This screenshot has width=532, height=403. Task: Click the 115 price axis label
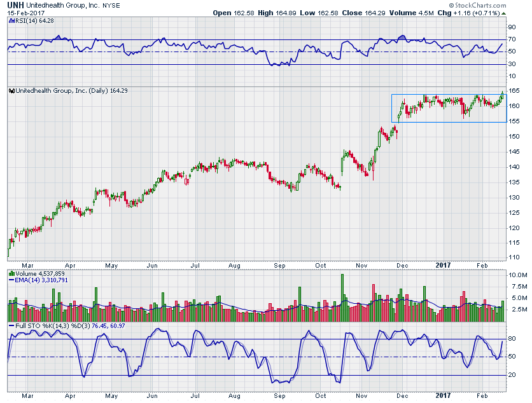tap(514, 243)
